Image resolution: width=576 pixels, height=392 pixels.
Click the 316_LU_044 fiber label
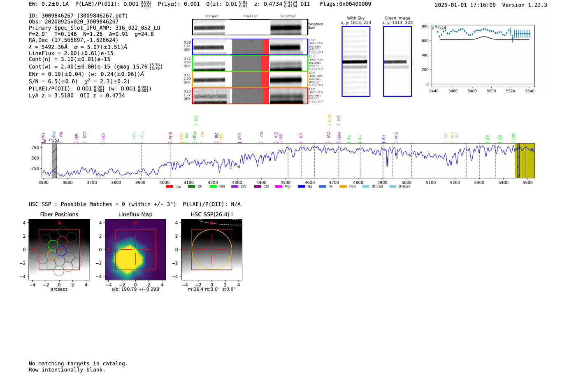click(x=316, y=69)
